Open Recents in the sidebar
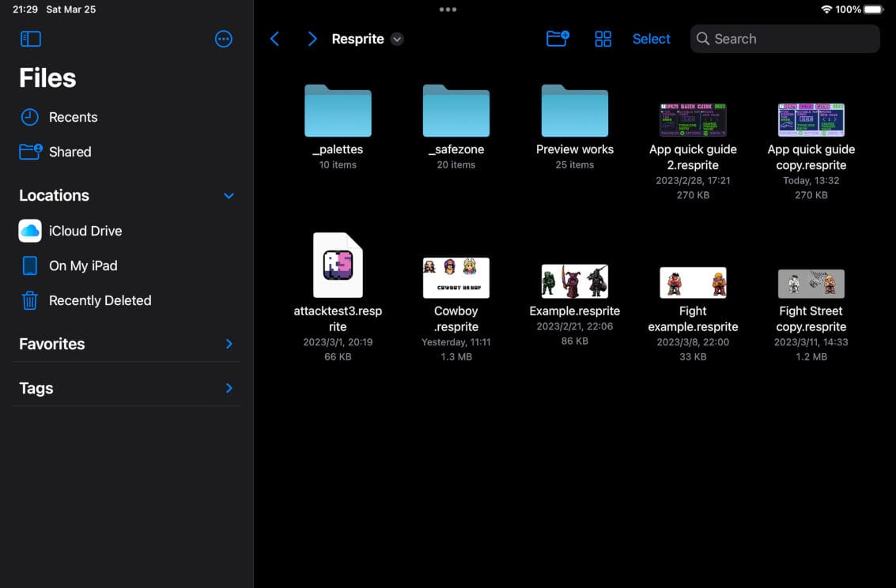The width and height of the screenshot is (896, 588). point(73,117)
